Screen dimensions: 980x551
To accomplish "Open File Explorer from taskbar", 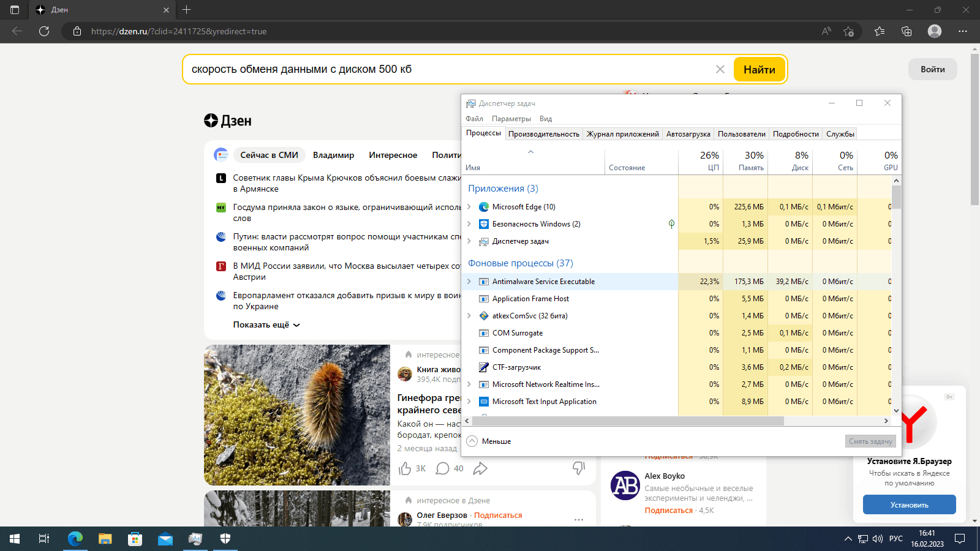I will (105, 539).
